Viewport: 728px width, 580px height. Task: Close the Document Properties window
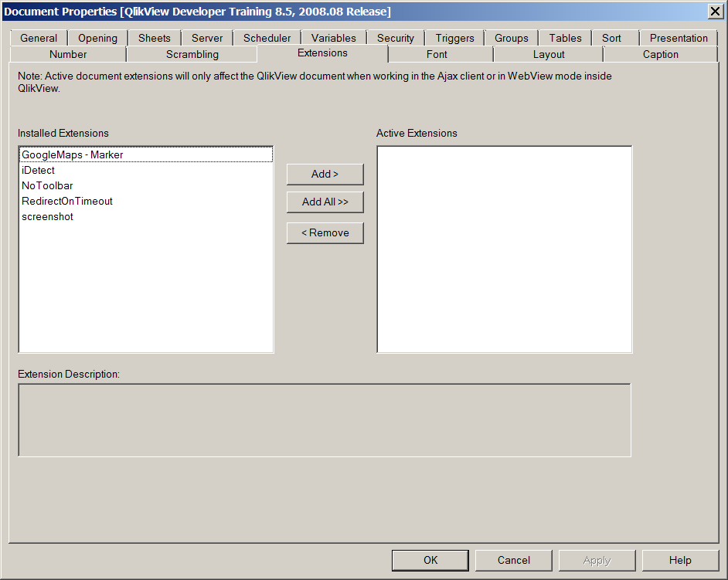715,11
